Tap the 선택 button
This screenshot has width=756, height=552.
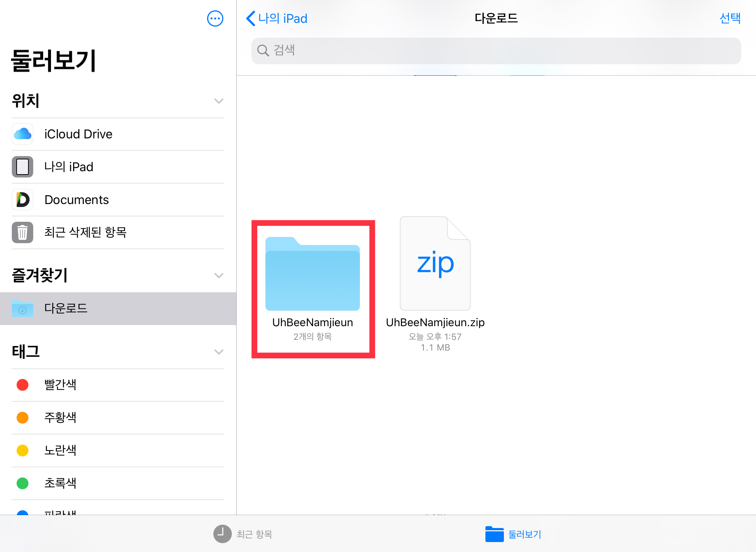[729, 18]
